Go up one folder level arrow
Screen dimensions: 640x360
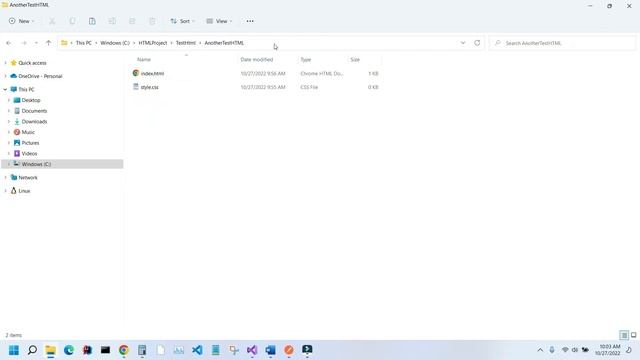tap(49, 43)
